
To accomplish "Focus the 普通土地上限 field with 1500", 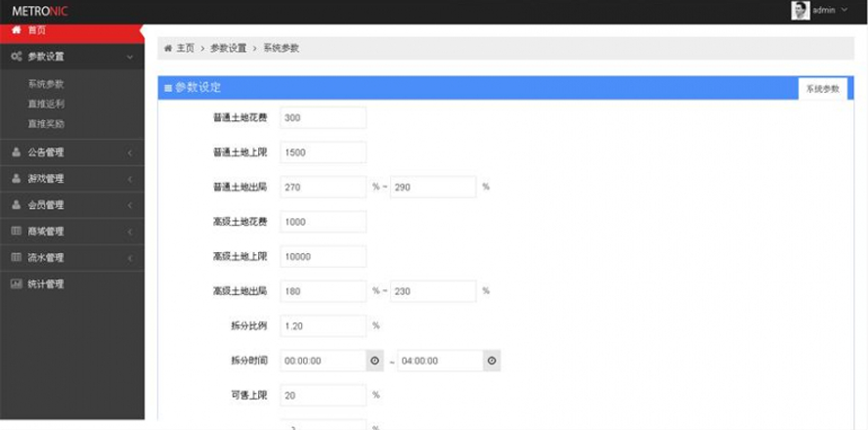I will [324, 152].
